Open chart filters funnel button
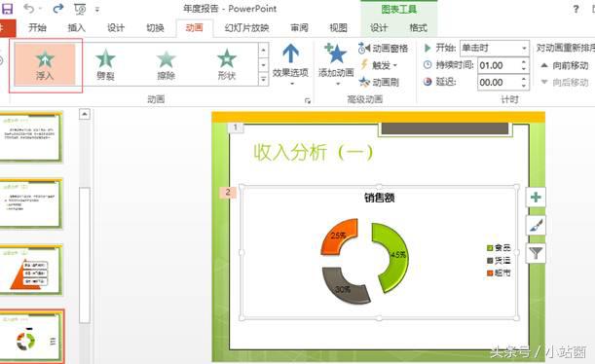This screenshot has width=595, height=364. (536, 252)
